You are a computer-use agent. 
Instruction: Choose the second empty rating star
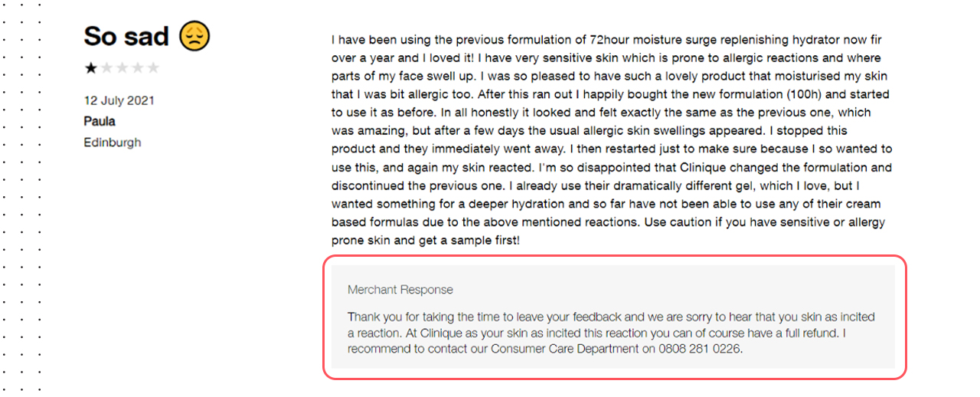(106, 68)
